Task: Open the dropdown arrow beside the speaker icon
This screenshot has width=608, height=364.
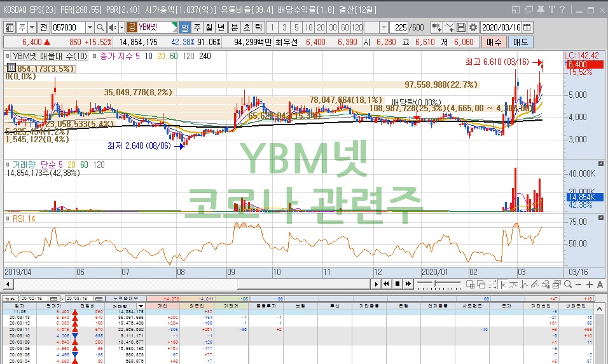Action: click(x=121, y=27)
